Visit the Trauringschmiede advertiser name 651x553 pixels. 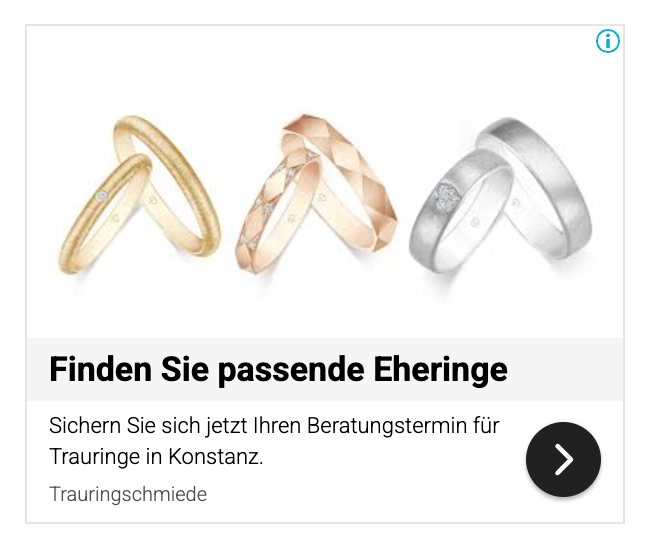click(x=128, y=494)
